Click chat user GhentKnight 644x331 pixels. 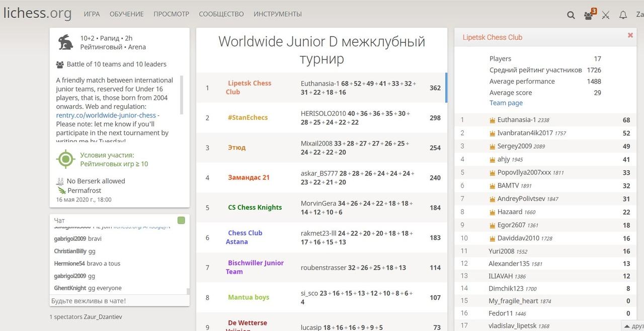tap(70, 288)
